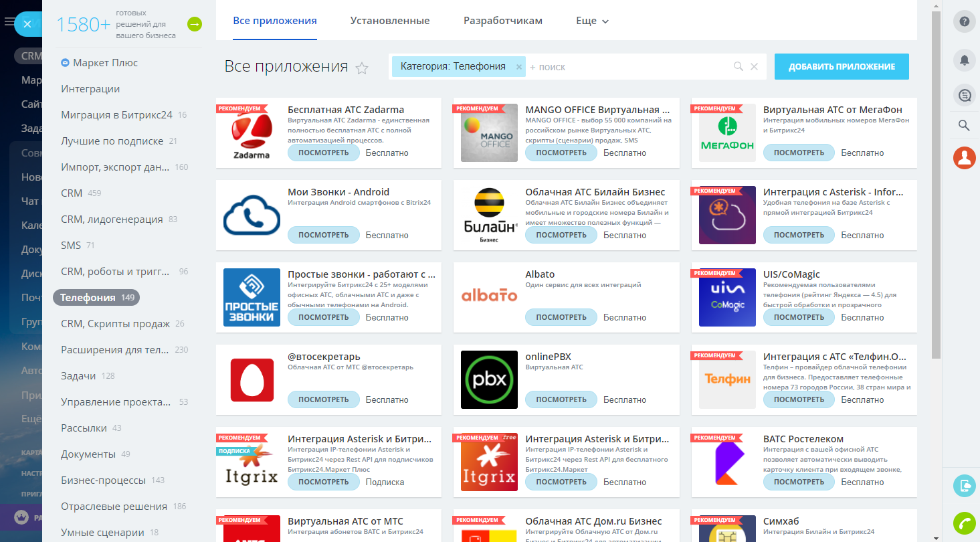Viewport: 980px width, 542px height.
Task: Open MANGO OFFICE app logo
Action: (490, 133)
